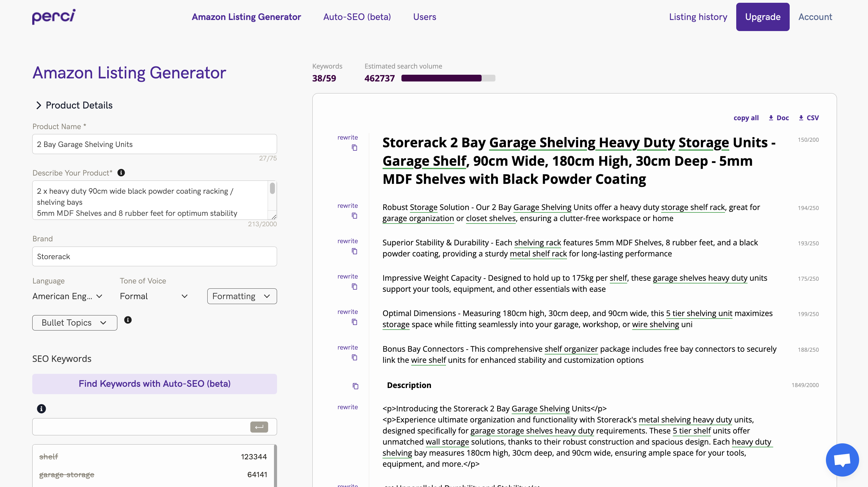Copy the Superior Stability bullet text

coord(354,251)
